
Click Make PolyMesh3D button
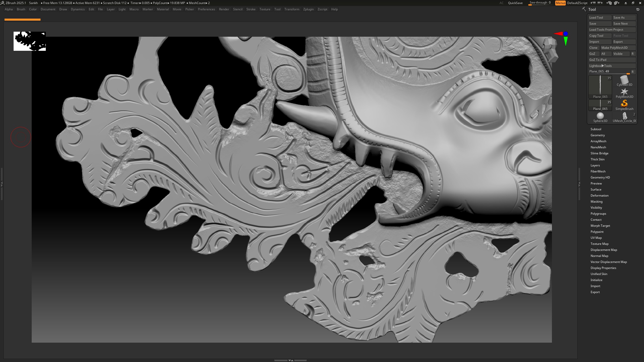[618, 48]
